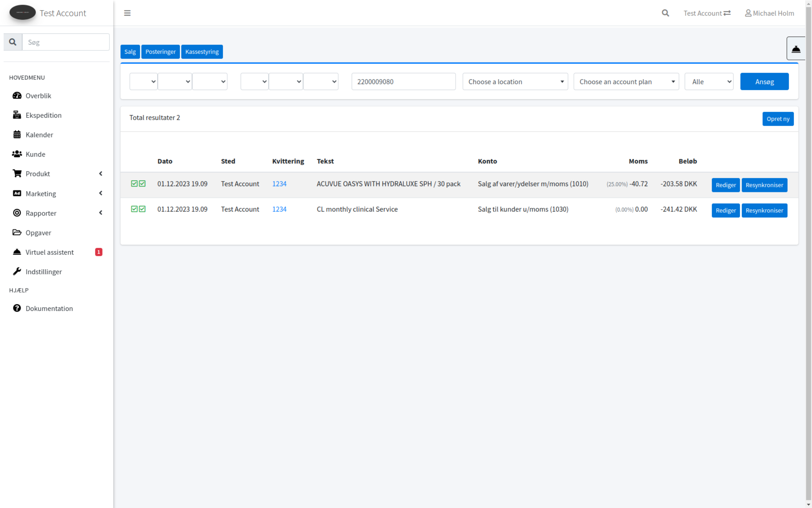Viewport: 812px width, 508px height.
Task: Open Indstillinger wrench settings
Action: point(43,272)
